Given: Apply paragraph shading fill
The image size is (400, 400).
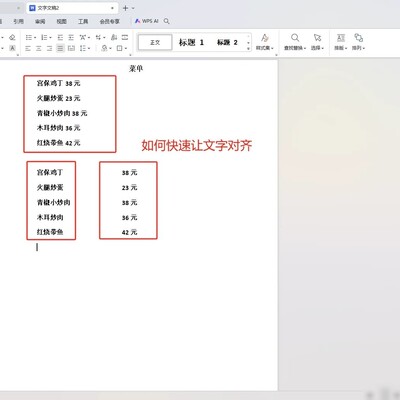Looking at the screenshot, I should point(104,48).
